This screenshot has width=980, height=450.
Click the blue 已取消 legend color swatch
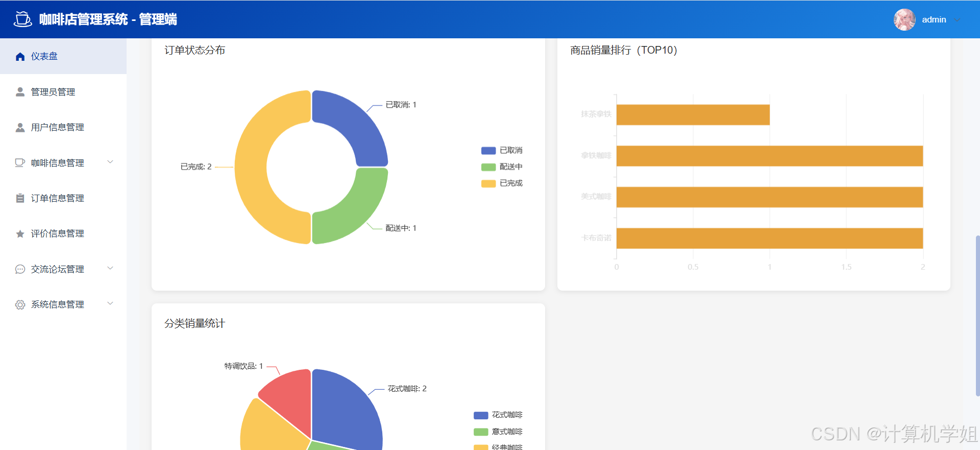(x=488, y=151)
